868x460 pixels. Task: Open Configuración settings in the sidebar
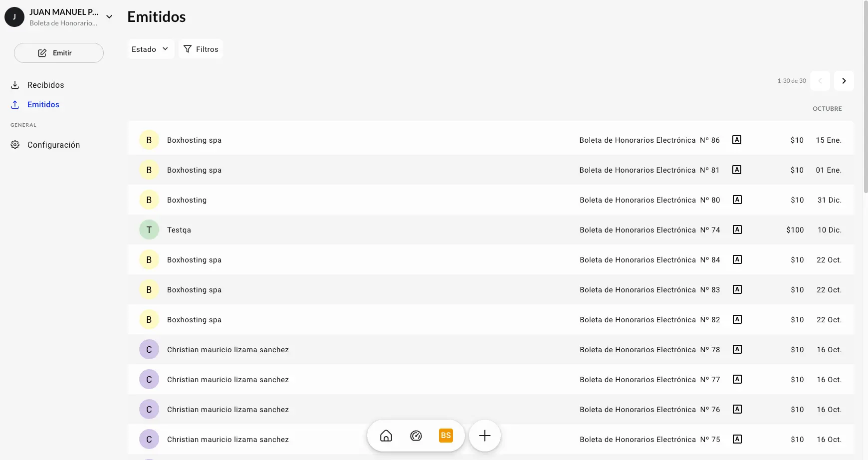coord(53,145)
